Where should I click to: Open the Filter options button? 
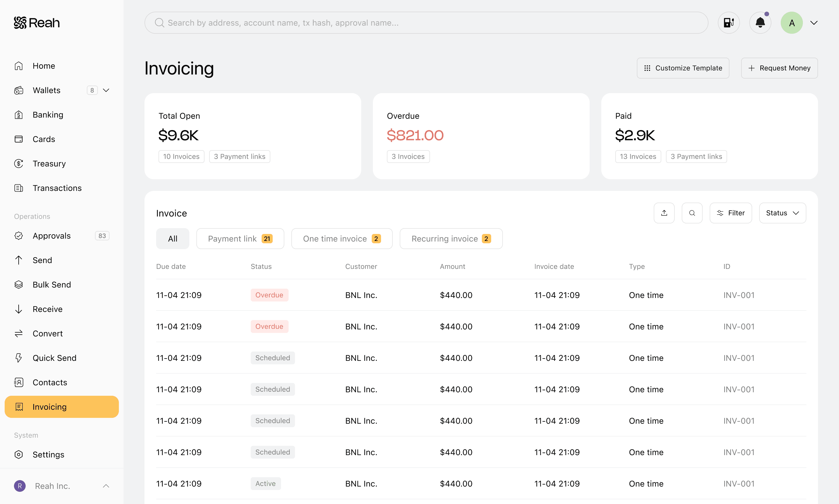click(731, 213)
